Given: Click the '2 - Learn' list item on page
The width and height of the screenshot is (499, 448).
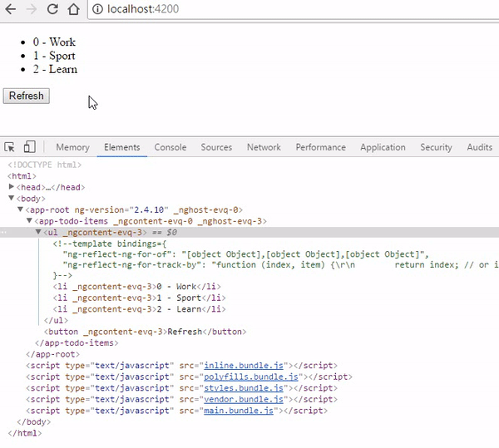Looking at the screenshot, I should [55, 69].
